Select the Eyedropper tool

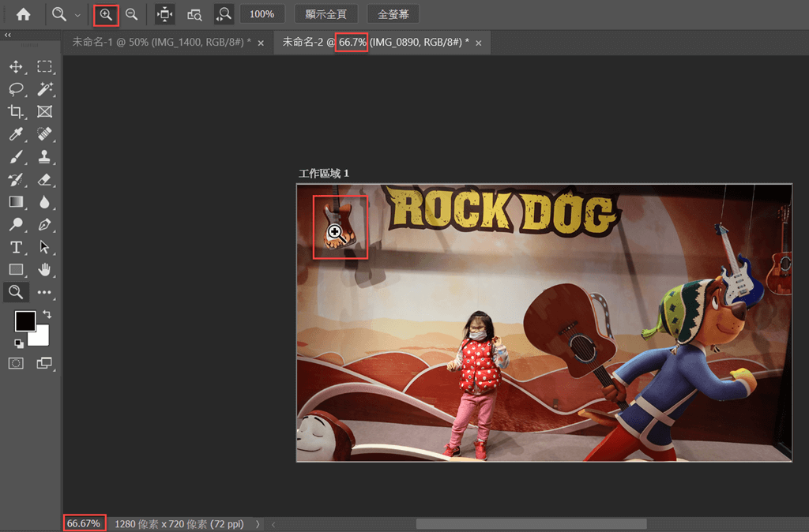(x=16, y=134)
